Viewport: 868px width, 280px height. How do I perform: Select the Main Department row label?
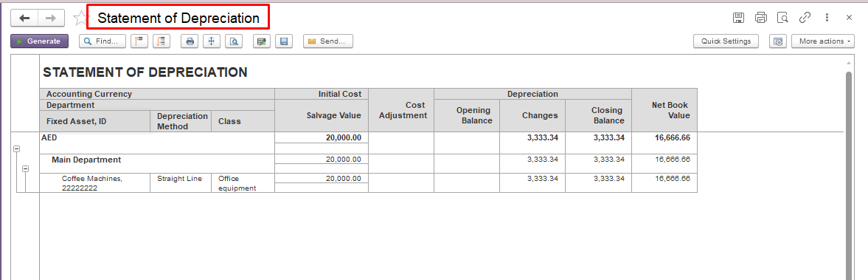(86, 160)
